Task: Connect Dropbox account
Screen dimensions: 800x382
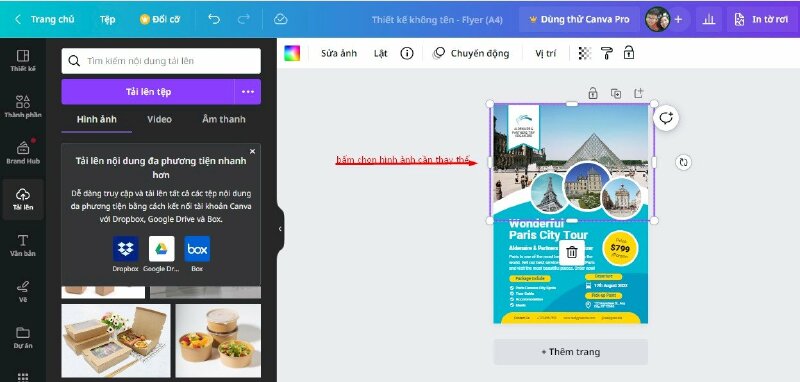Action: click(126, 249)
